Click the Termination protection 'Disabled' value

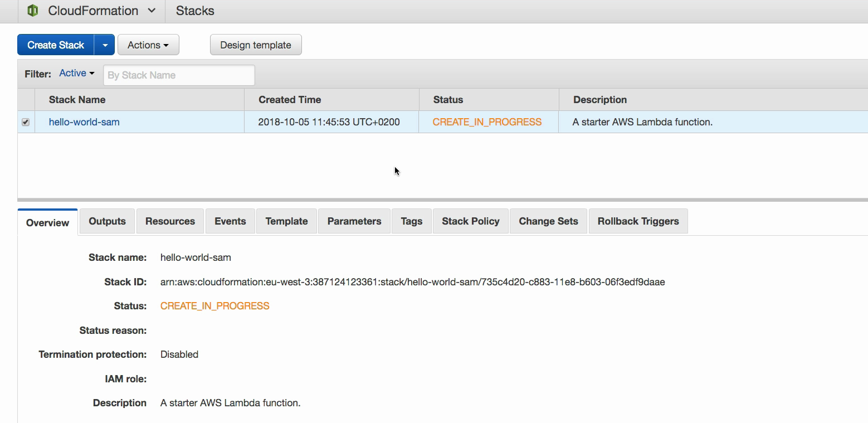(179, 354)
